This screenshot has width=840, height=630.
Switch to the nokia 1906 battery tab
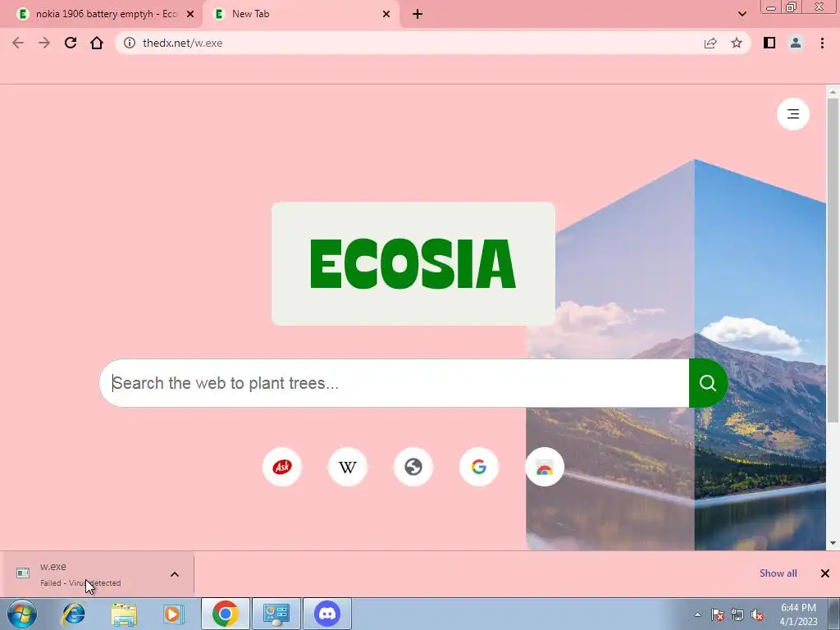pos(102,14)
